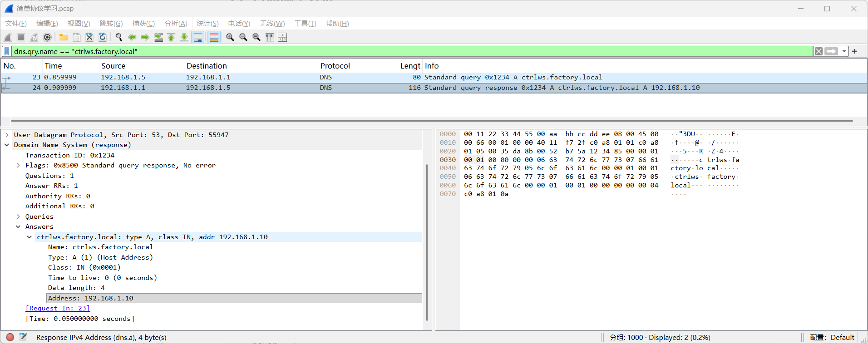
Task: Open the 分析(A) menu
Action: [x=176, y=24]
